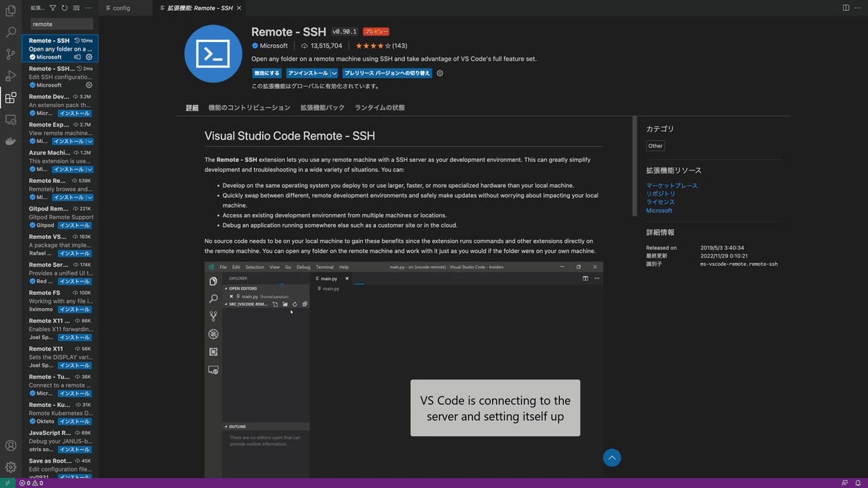868x488 pixels.
Task: Click the extension search field containing remote
Action: tap(61, 24)
